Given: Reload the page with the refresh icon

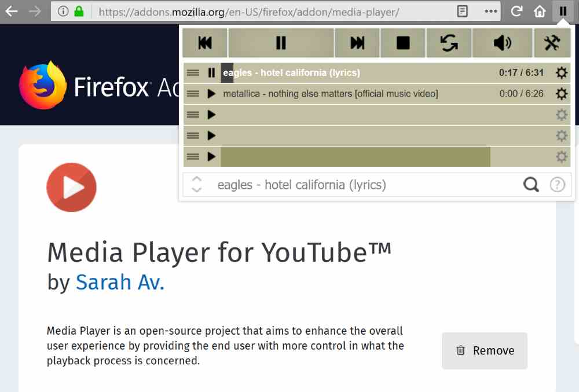Looking at the screenshot, I should point(516,12).
